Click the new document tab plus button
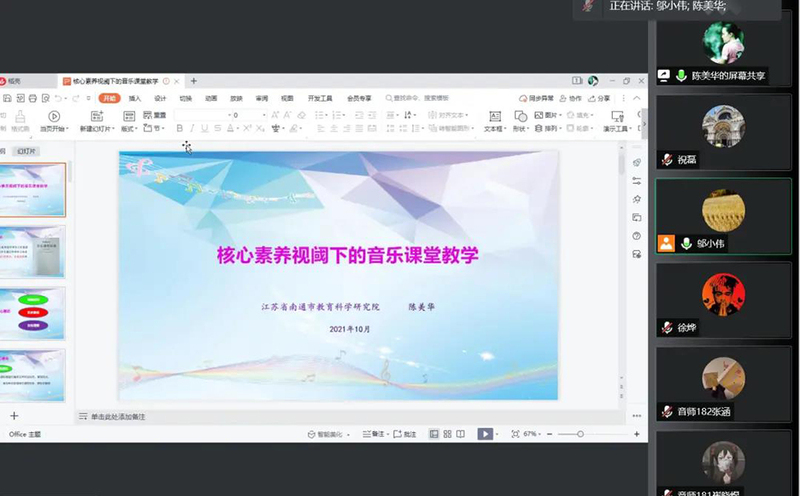This screenshot has width=800, height=496. [x=193, y=81]
